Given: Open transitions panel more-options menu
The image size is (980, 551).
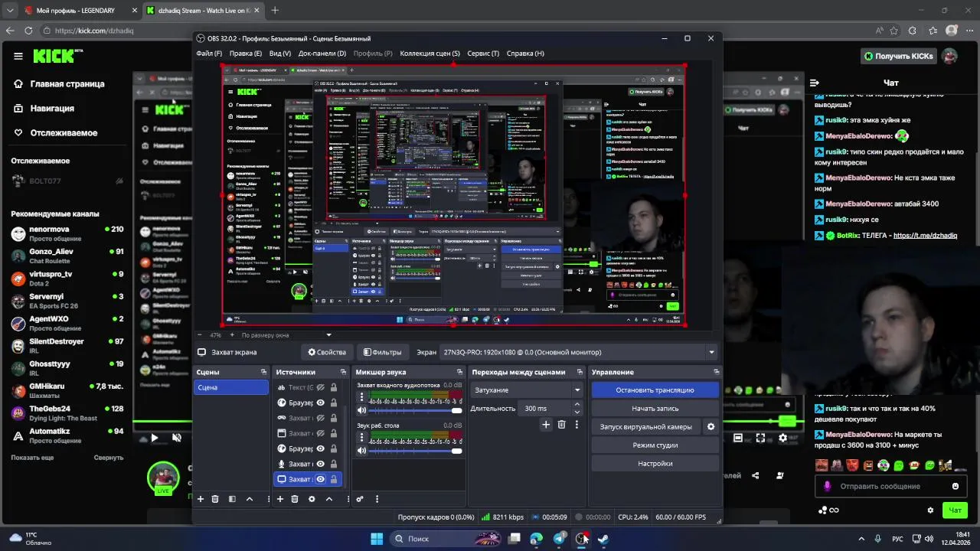Looking at the screenshot, I should click(x=577, y=425).
